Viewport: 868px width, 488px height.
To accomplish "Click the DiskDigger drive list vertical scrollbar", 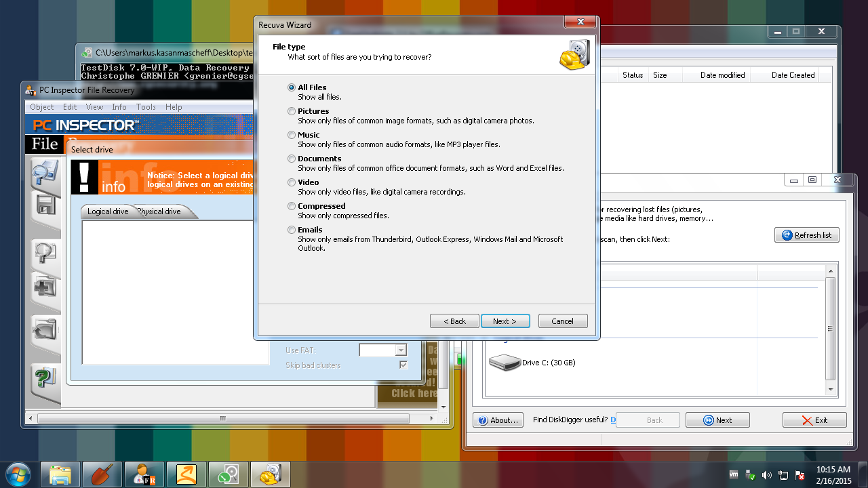I will tap(831, 329).
